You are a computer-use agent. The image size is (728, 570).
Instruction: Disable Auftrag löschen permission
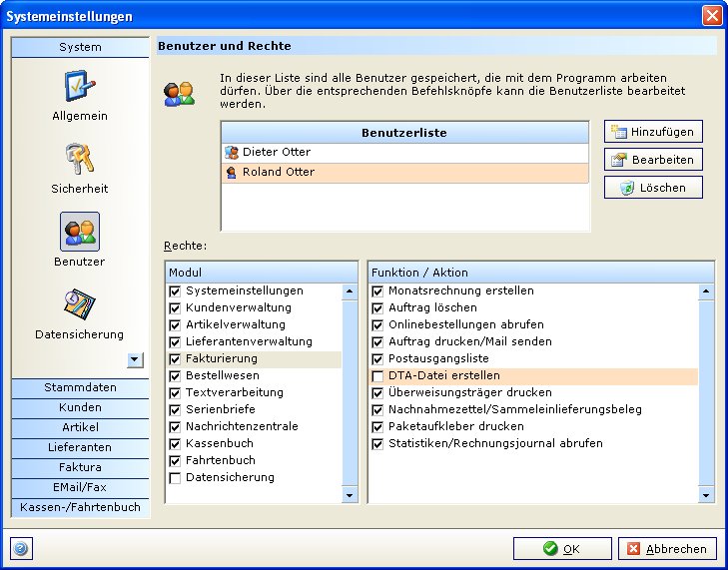coord(377,308)
